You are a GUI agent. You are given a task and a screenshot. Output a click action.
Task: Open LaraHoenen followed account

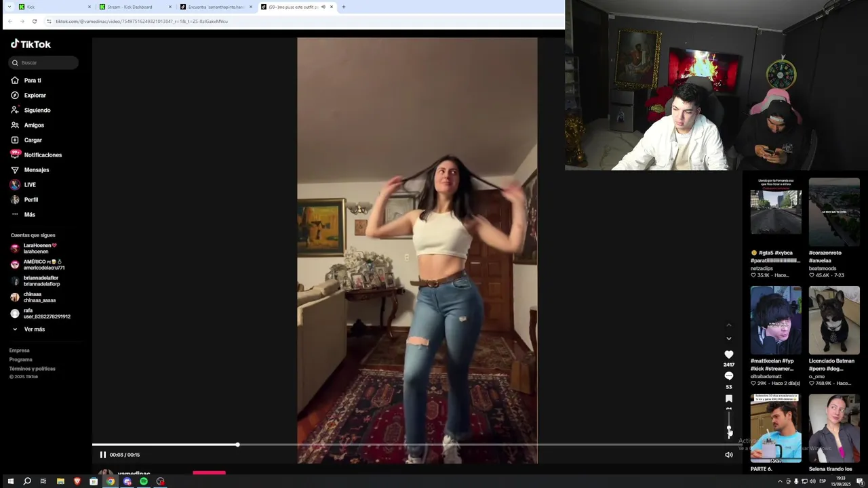41,248
